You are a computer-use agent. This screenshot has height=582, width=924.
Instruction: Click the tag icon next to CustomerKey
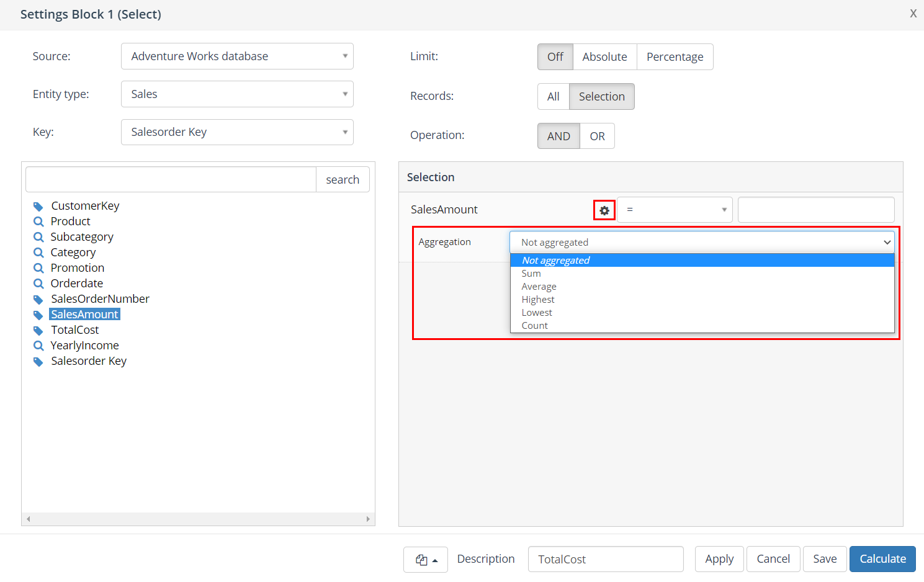pos(38,206)
